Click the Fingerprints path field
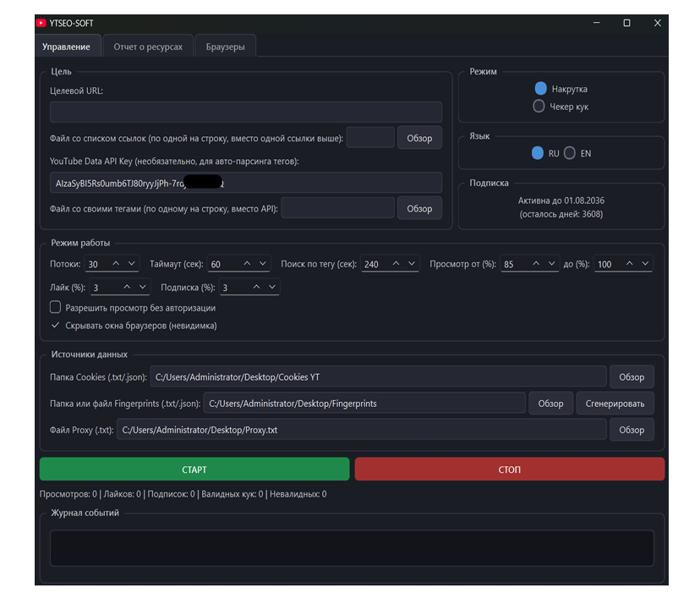 tap(364, 403)
